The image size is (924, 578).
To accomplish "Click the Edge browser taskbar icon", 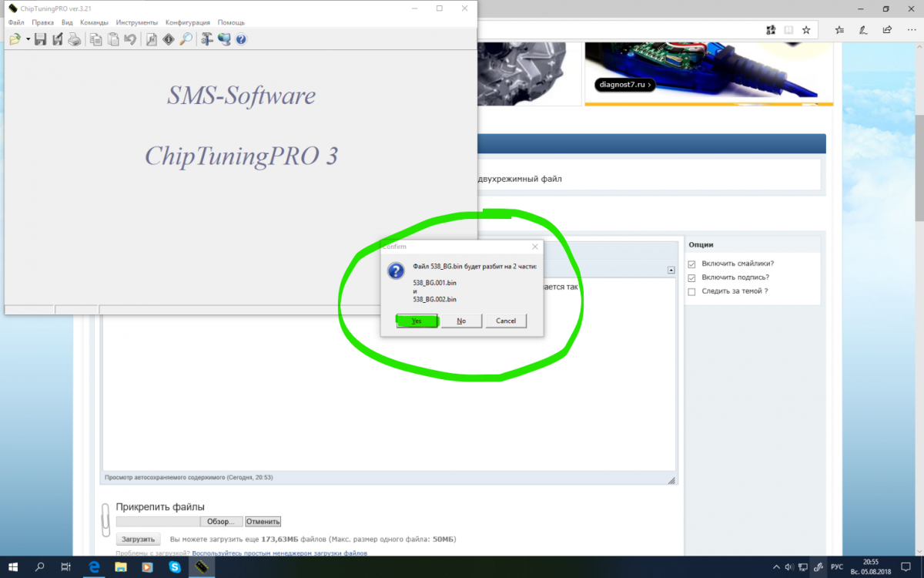I will tap(94, 567).
